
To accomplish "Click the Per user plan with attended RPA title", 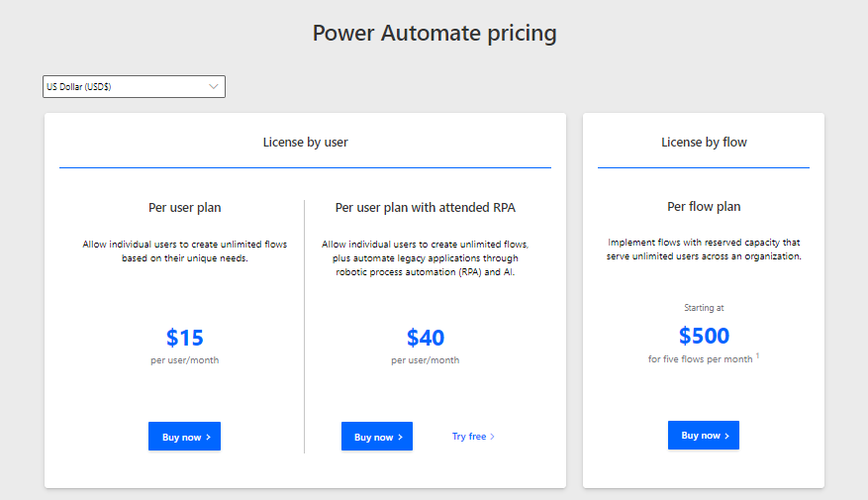I will coord(426,208).
